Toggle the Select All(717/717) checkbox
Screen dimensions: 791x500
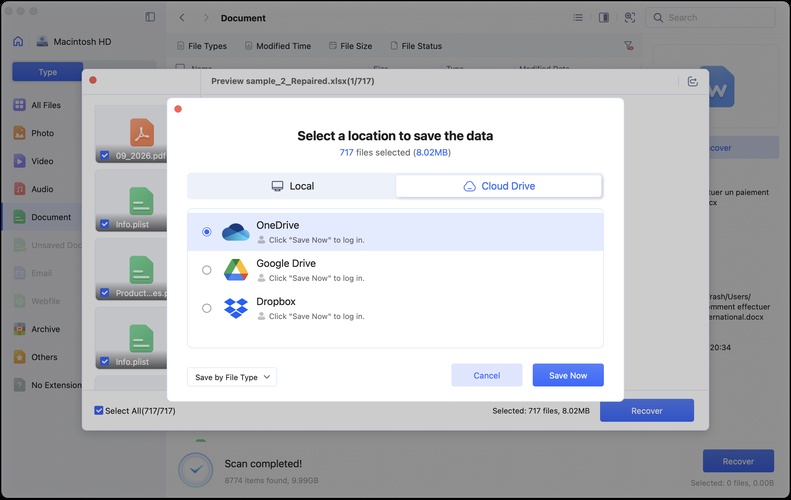click(x=98, y=411)
